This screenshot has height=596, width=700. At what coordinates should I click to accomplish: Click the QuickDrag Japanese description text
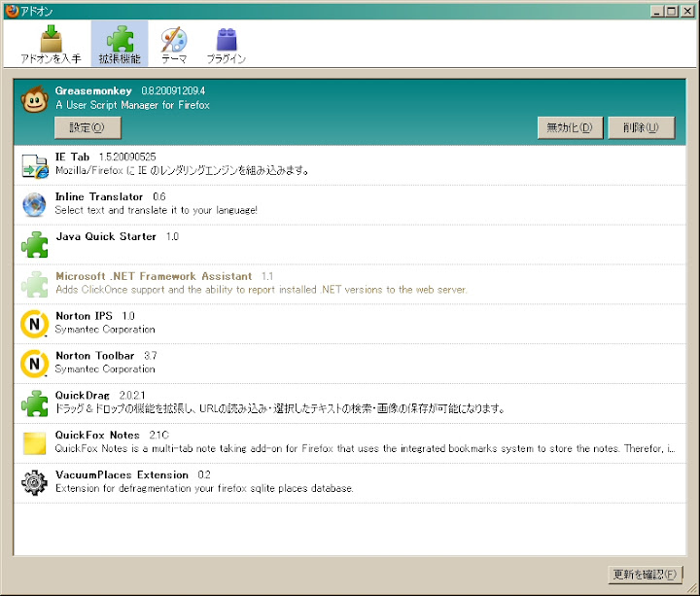click(x=280, y=409)
